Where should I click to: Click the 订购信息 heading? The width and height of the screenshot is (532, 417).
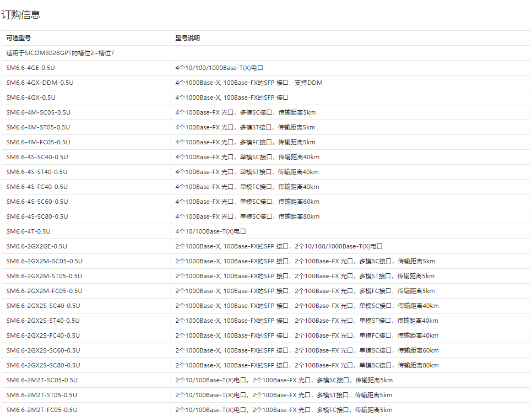[x=21, y=15]
